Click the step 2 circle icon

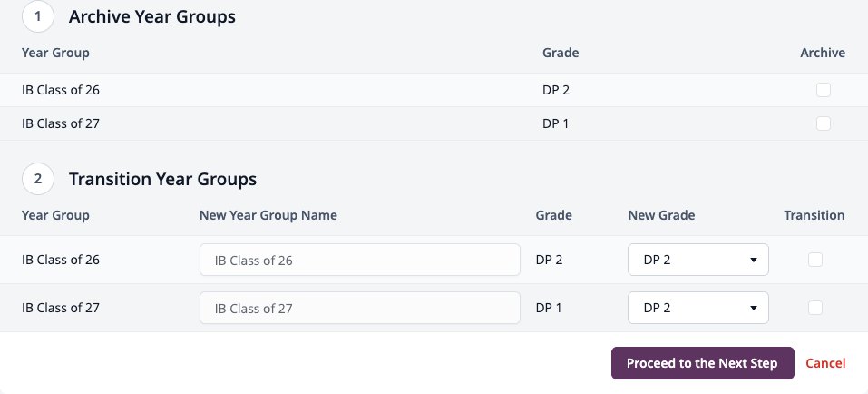coord(38,179)
